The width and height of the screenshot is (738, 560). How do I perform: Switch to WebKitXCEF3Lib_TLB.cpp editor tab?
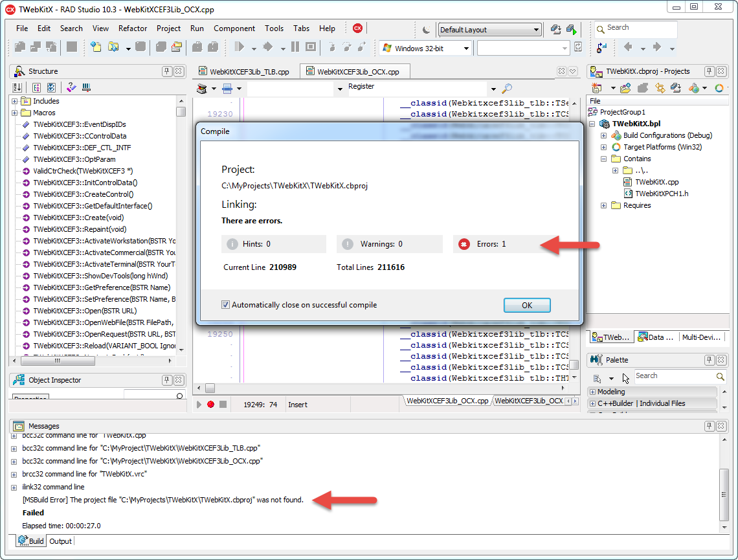tap(244, 71)
